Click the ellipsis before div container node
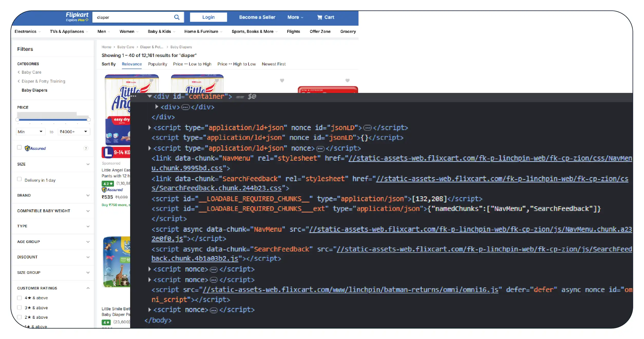644x339 pixels. tap(133, 96)
